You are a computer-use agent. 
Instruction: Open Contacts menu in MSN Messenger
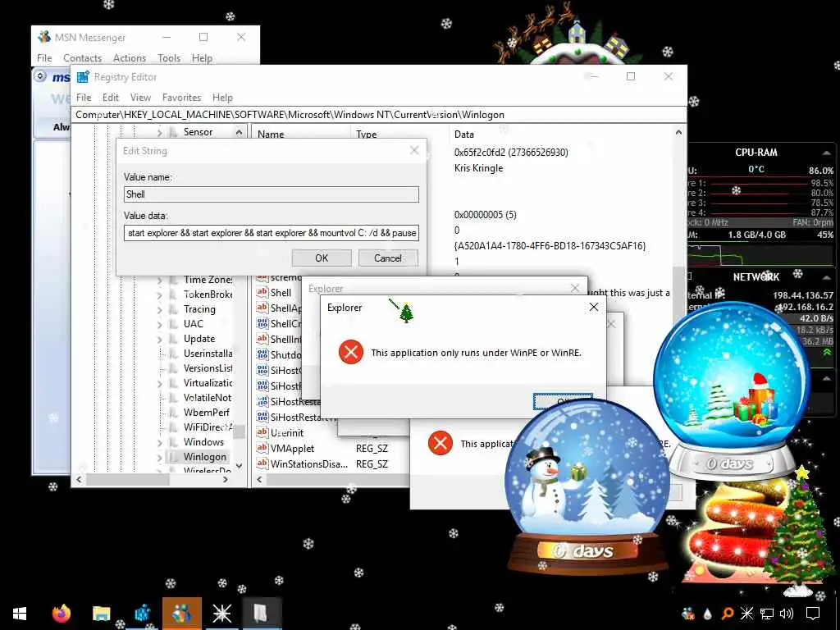point(83,58)
